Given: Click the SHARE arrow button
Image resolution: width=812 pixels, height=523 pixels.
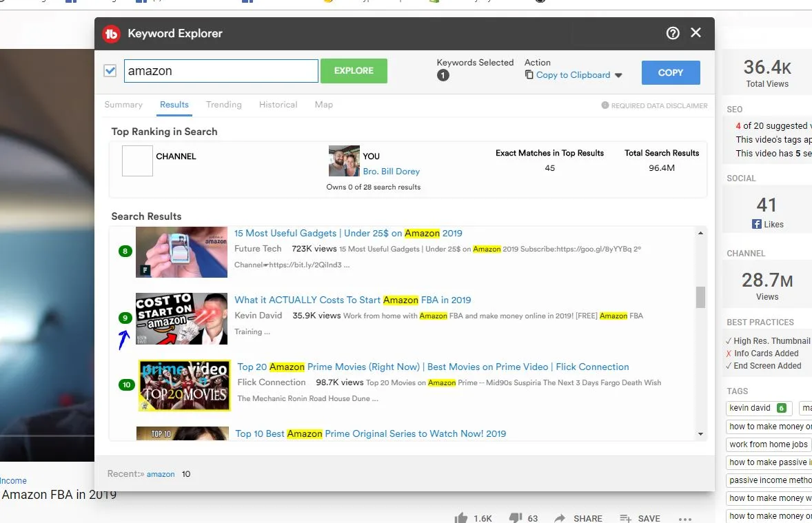Looking at the screenshot, I should pyautogui.click(x=578, y=518).
